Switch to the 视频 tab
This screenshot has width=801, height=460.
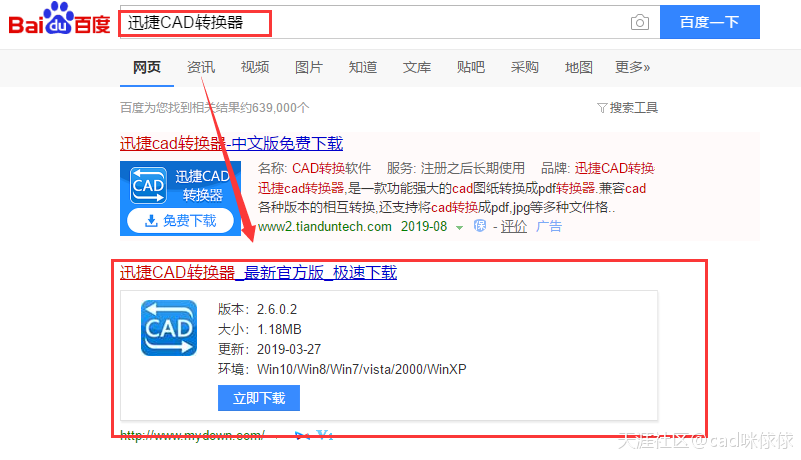[255, 67]
